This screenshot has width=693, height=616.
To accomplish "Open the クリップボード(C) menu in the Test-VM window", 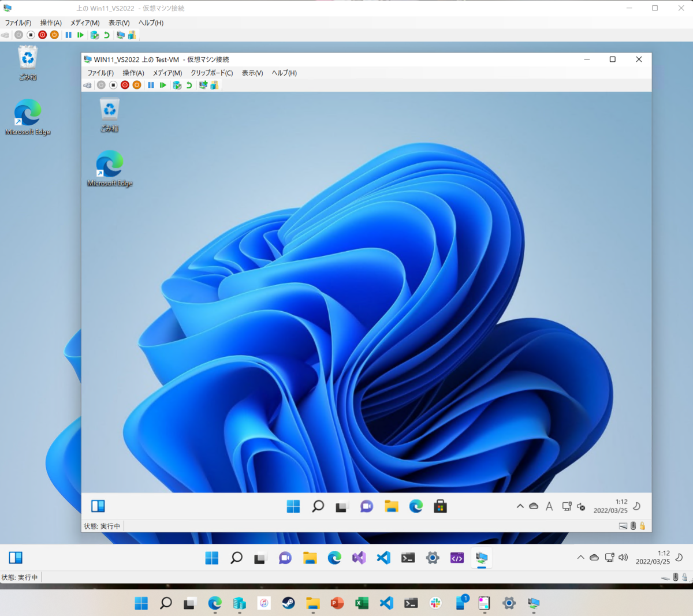I will pyautogui.click(x=212, y=73).
